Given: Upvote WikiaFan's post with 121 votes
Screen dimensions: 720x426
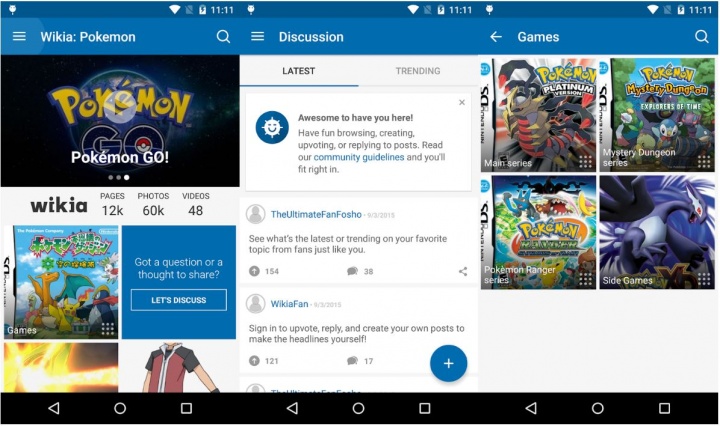Looking at the screenshot, I should click(x=254, y=361).
